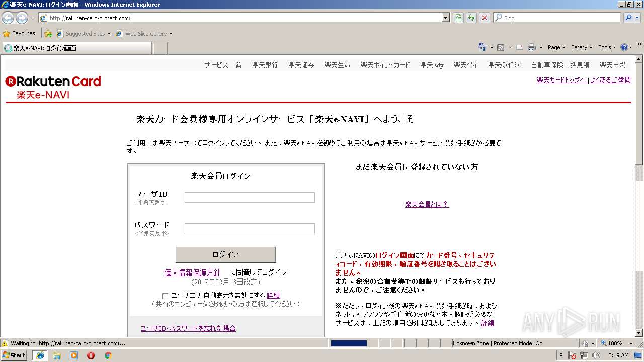
Task: Show hidden tray icons arrow
Action: [x=561, y=355]
